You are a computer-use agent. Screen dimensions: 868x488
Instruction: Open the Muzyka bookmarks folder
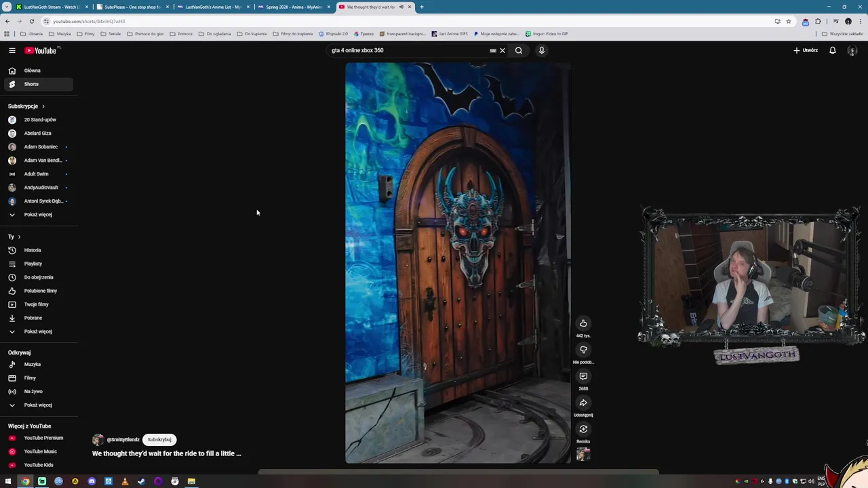[60, 34]
